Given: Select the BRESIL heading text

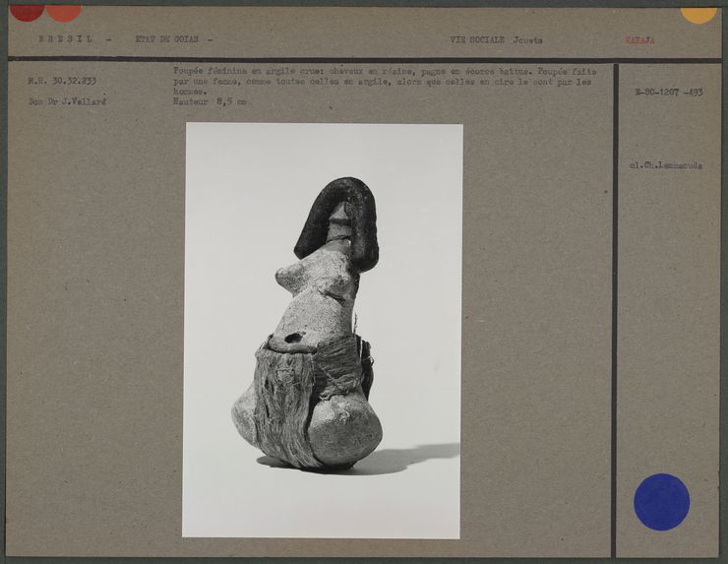Looking at the screenshot, I should tap(67, 40).
